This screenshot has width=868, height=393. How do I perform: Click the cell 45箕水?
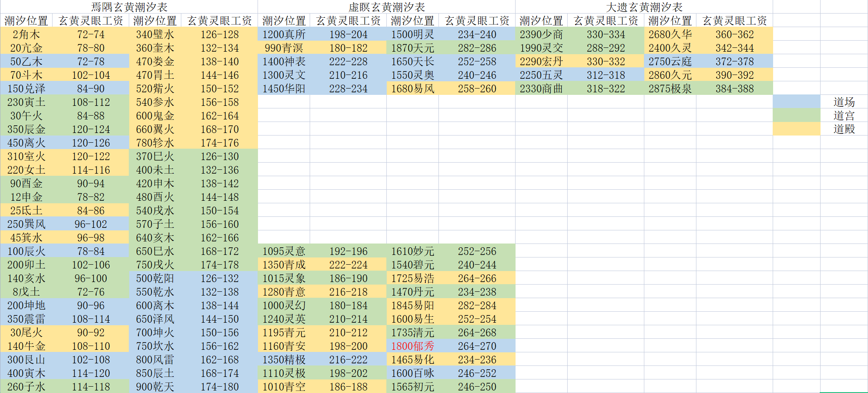(26, 237)
